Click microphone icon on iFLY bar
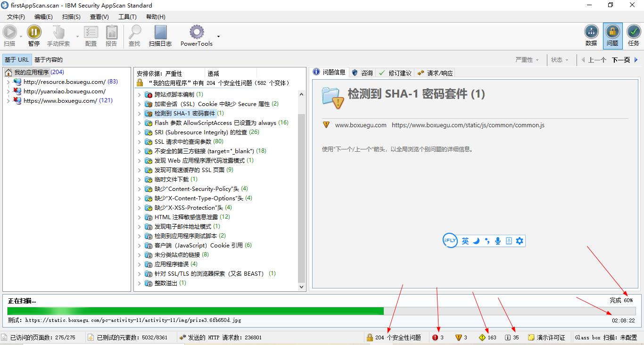Viewport: 644px width, 345px height. pos(498,241)
